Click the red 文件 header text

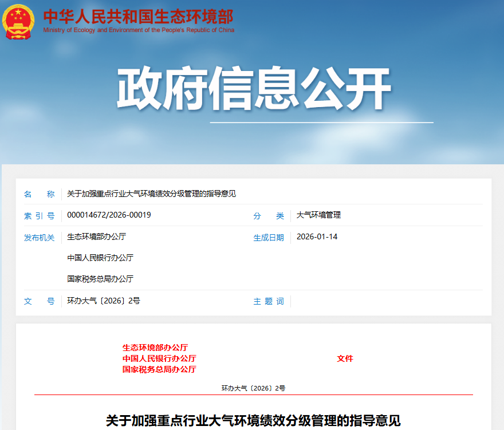click(345, 358)
